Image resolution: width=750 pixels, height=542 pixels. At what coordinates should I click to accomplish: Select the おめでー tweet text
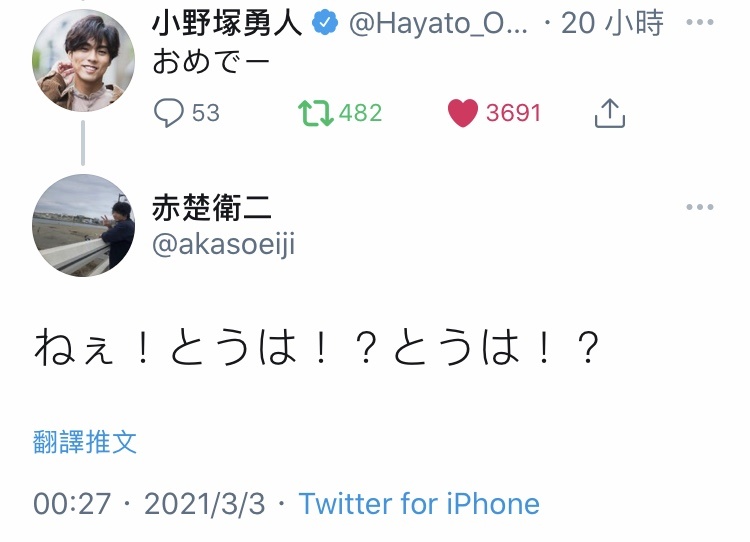click(x=211, y=62)
